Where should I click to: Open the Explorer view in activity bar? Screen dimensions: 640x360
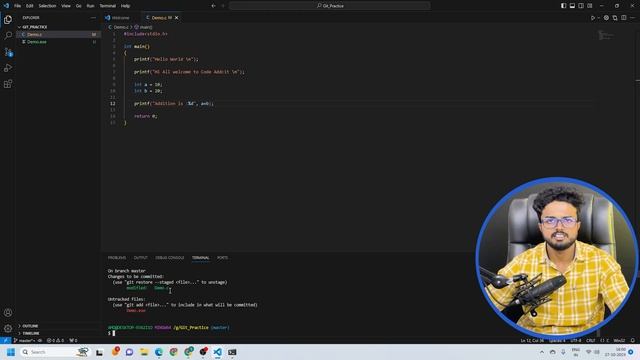point(8,20)
